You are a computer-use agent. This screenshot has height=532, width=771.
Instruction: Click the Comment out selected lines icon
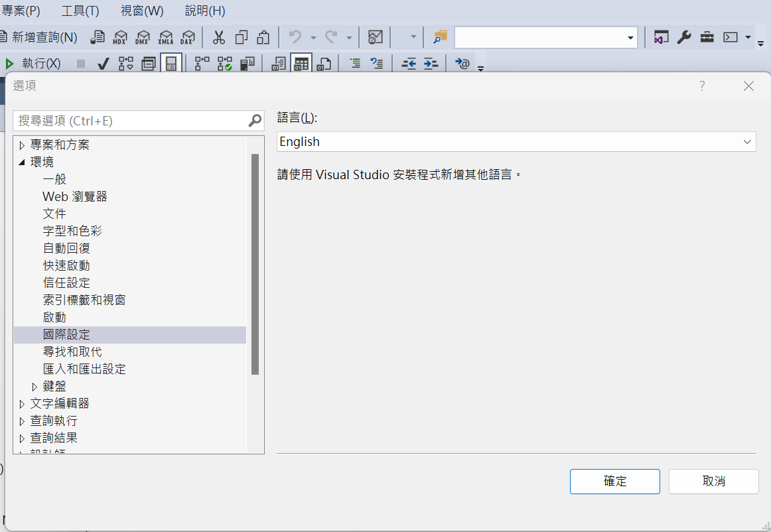355,63
